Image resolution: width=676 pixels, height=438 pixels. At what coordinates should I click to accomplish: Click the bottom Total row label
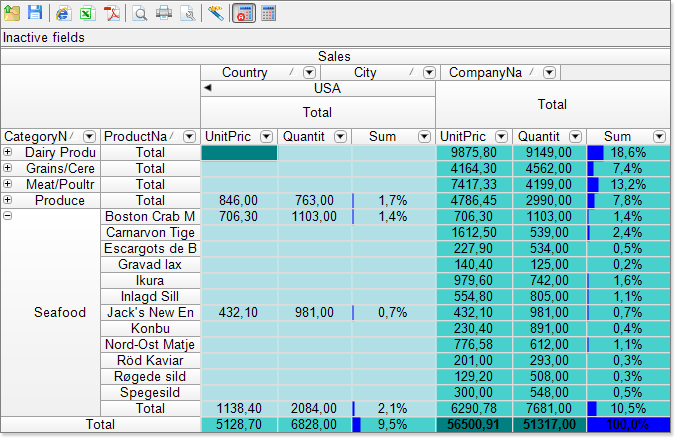100,424
